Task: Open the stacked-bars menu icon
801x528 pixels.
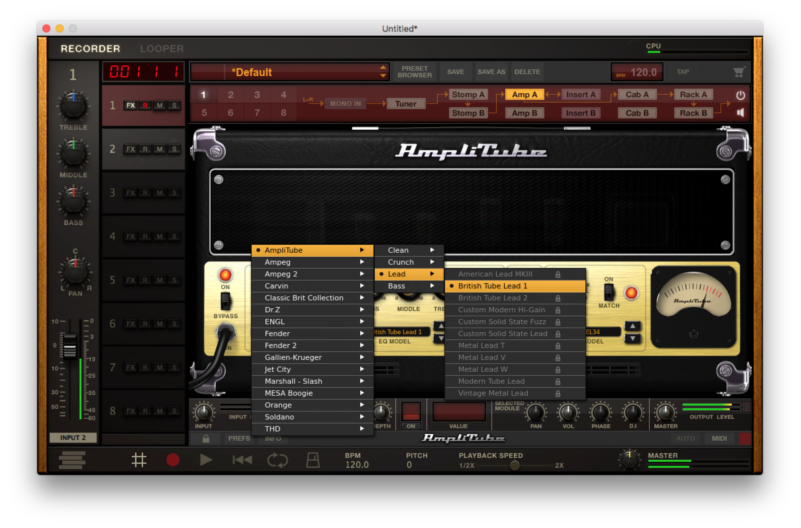Action: click(72, 460)
